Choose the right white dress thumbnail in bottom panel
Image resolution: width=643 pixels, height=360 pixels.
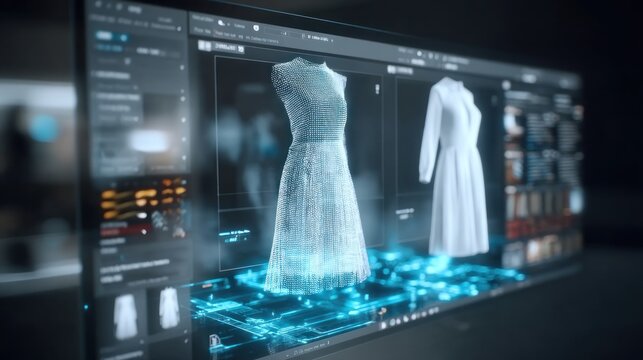pos(169,308)
